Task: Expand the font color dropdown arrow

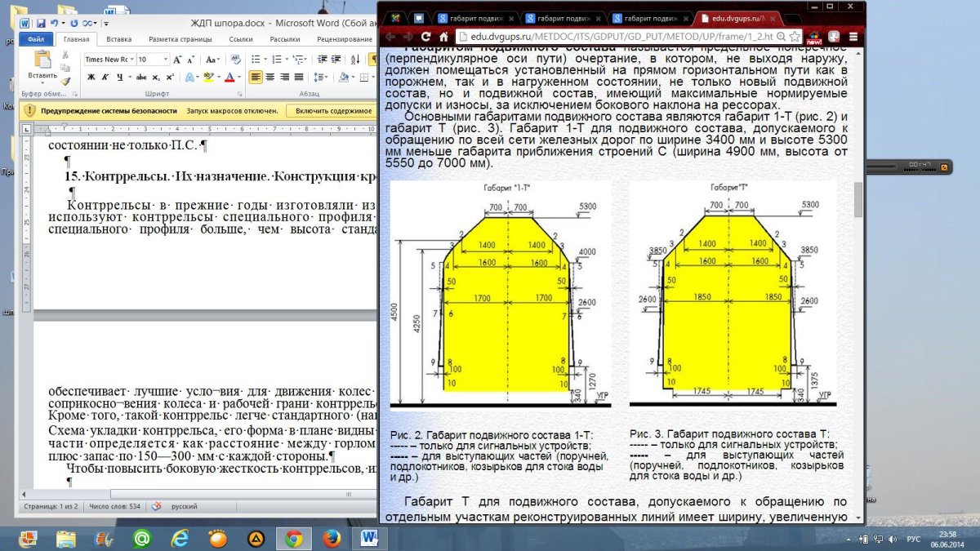Action: [x=241, y=78]
